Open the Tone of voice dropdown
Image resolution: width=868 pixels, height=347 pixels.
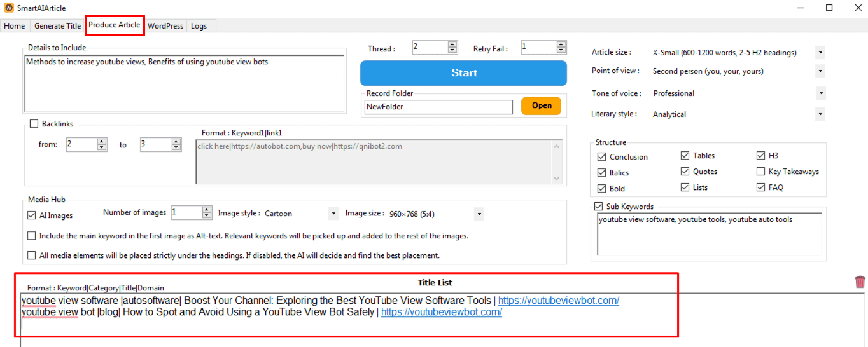pyautogui.click(x=820, y=93)
